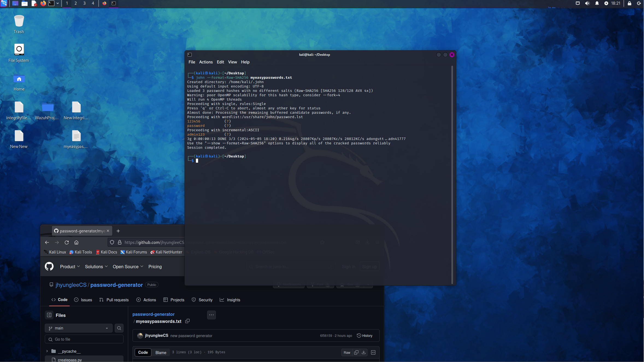Launch Firefox from the panel launcher

(43, 3)
